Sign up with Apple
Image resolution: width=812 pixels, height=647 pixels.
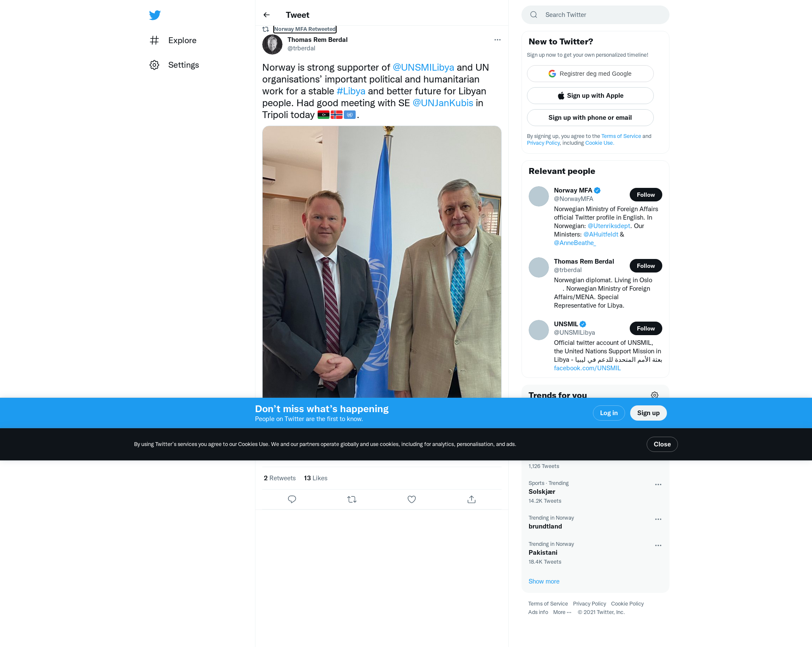tap(590, 96)
